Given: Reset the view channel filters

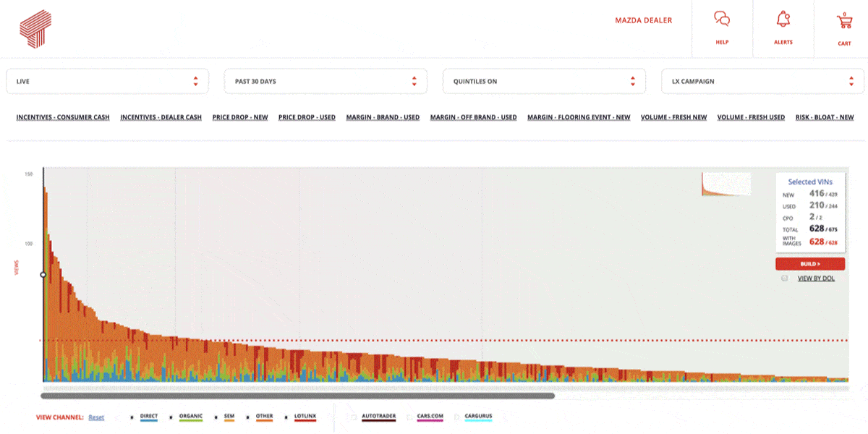Looking at the screenshot, I should (x=96, y=417).
